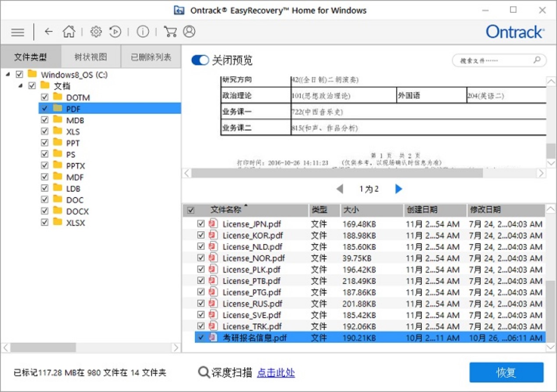Click the file list scroll down arrow

(551, 347)
